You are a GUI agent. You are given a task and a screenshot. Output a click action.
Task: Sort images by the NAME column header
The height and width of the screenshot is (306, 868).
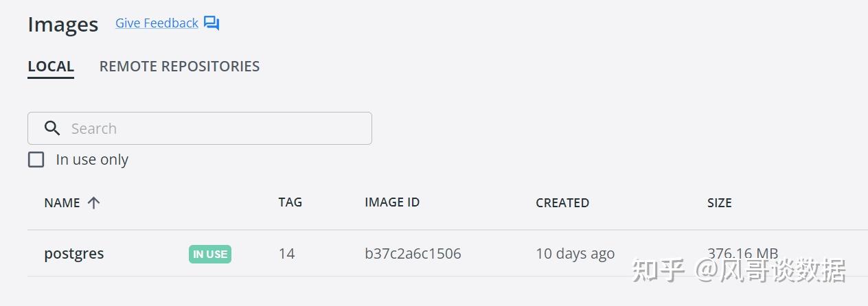point(62,202)
